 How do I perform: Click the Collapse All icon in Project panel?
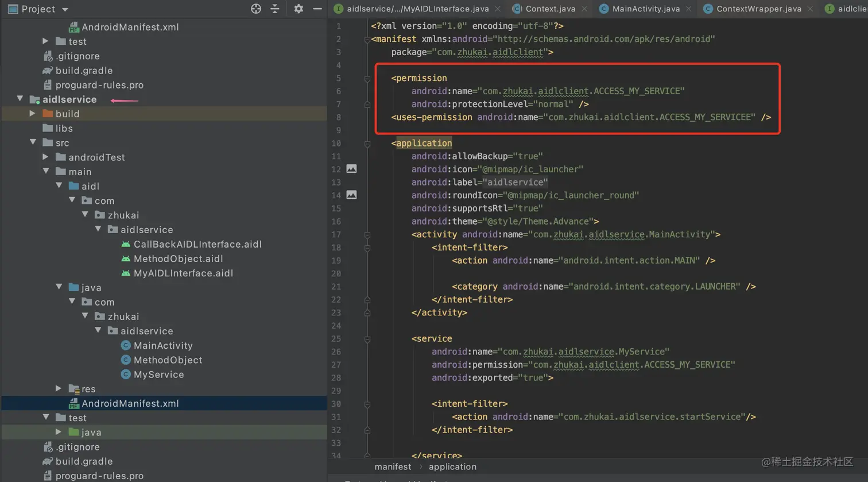pos(275,9)
